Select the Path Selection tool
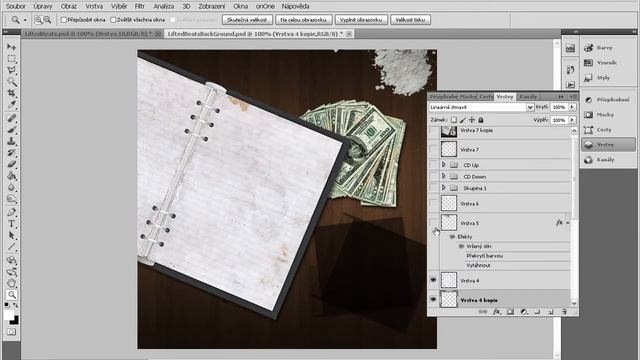640x360 pixels. tap(11, 236)
